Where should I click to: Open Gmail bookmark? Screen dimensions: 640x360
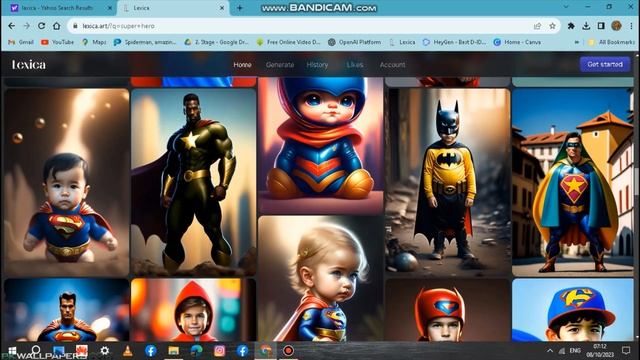tap(21, 42)
